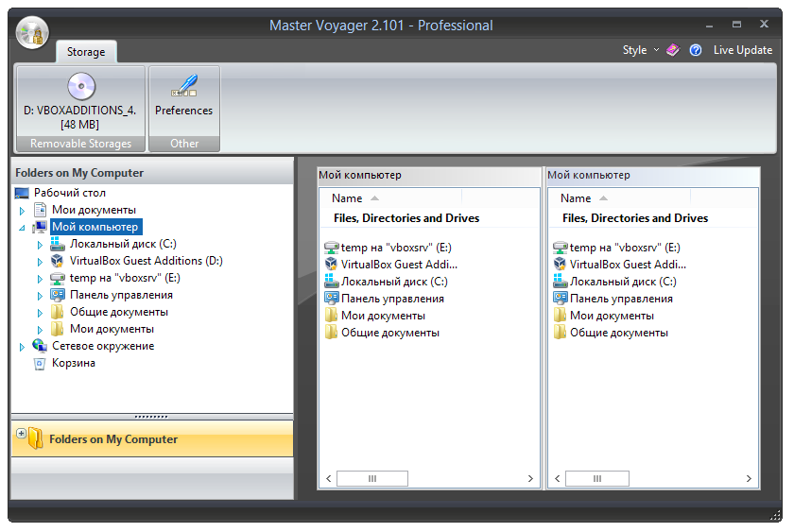Collapse the Мой компьютер tree node
794x532 pixels.
[x=22, y=228]
